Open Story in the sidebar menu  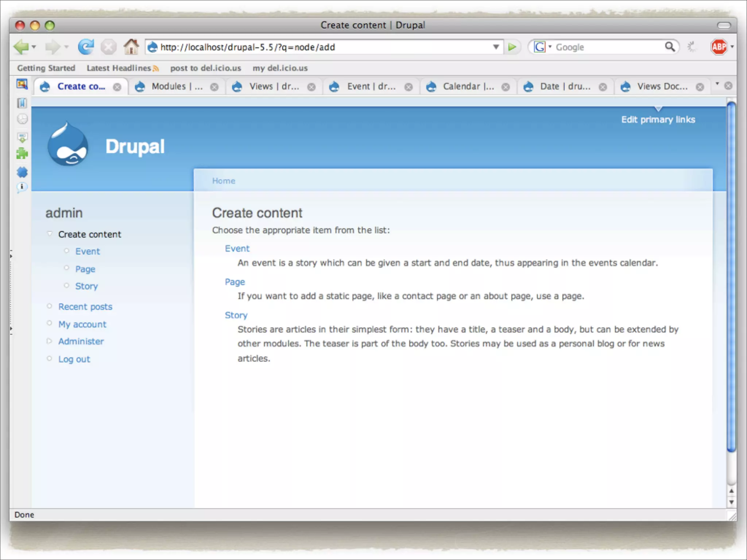point(86,286)
